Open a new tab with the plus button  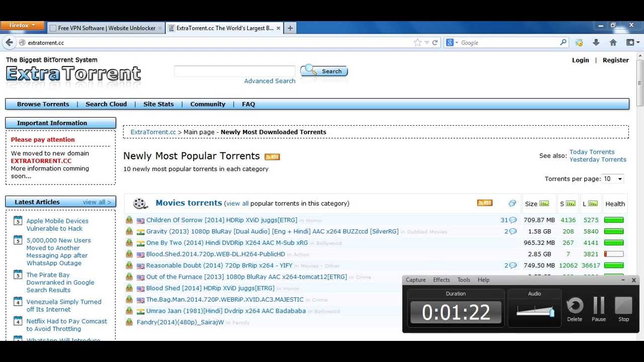pos(290,28)
